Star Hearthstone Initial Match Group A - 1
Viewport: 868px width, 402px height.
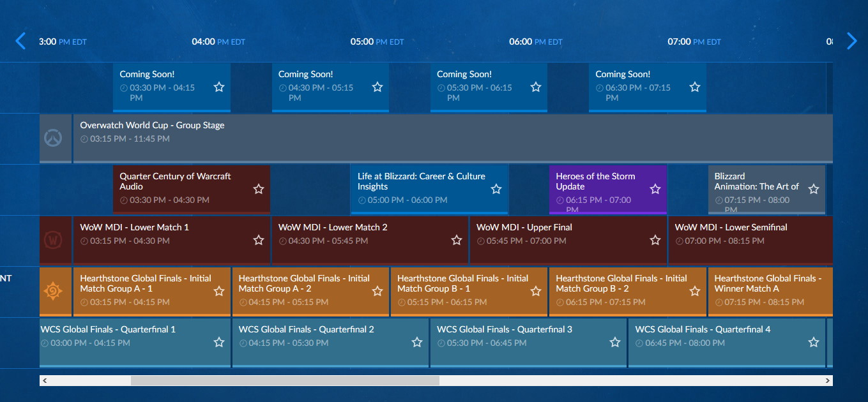coord(219,291)
